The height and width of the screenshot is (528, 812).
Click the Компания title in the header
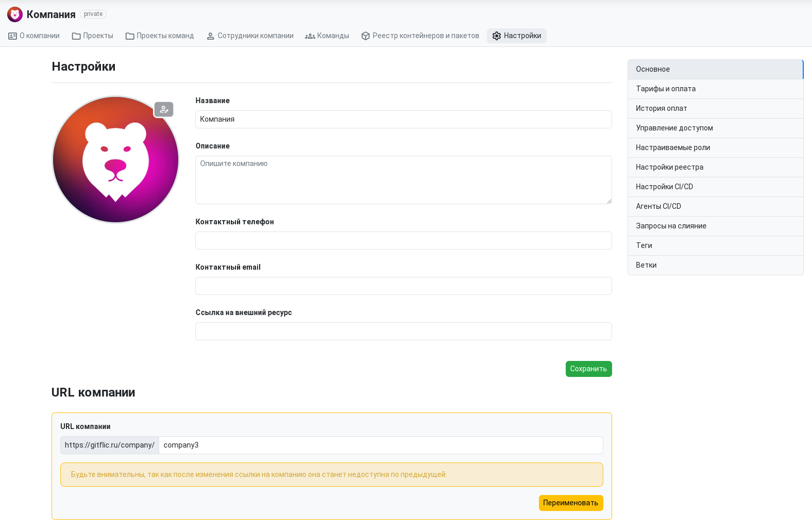pos(51,14)
